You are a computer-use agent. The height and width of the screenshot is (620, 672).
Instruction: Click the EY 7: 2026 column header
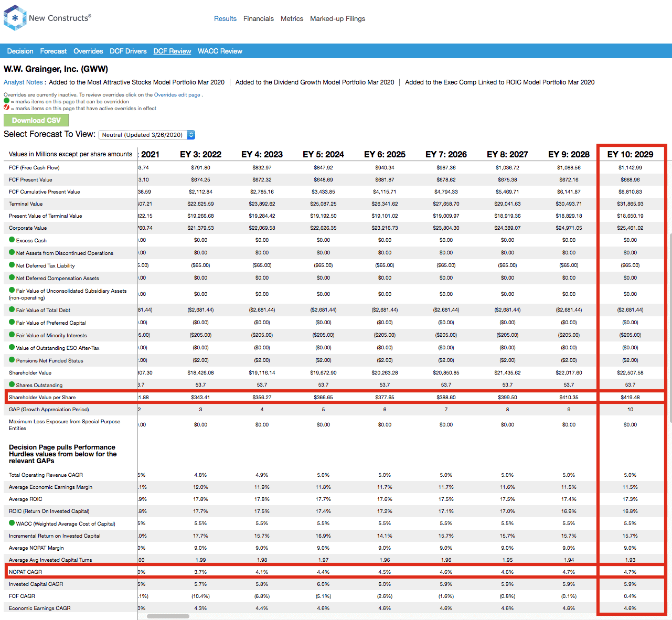click(446, 154)
